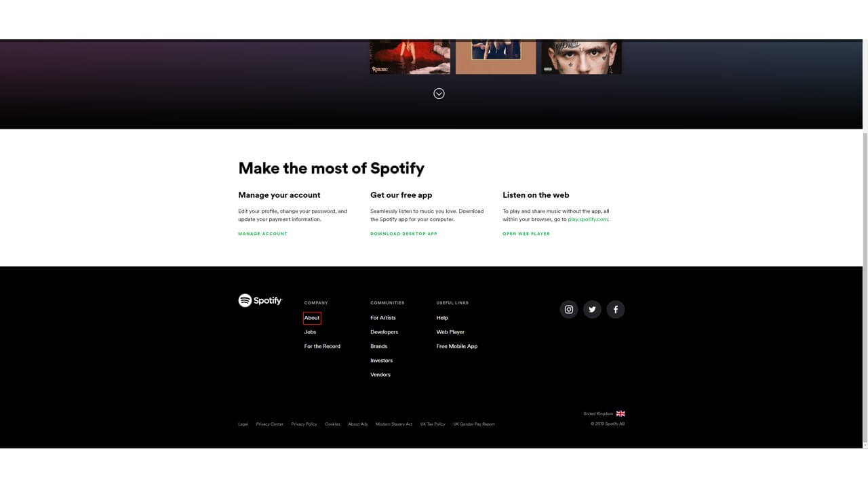Open For the Record link
This screenshot has height=488, width=868.
click(x=322, y=346)
